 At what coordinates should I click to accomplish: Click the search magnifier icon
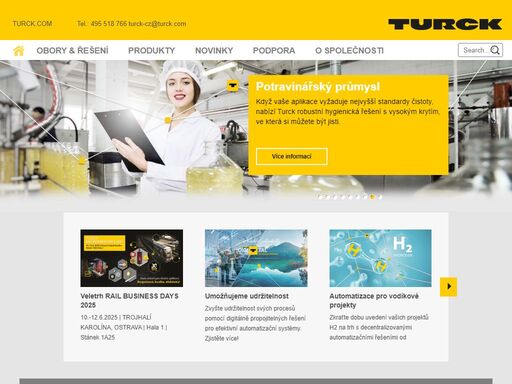click(x=495, y=50)
